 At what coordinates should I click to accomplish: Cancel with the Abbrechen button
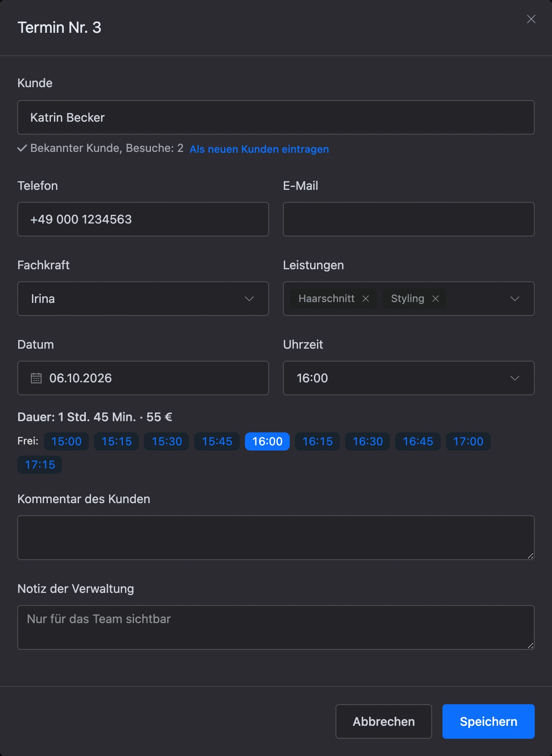[384, 721]
